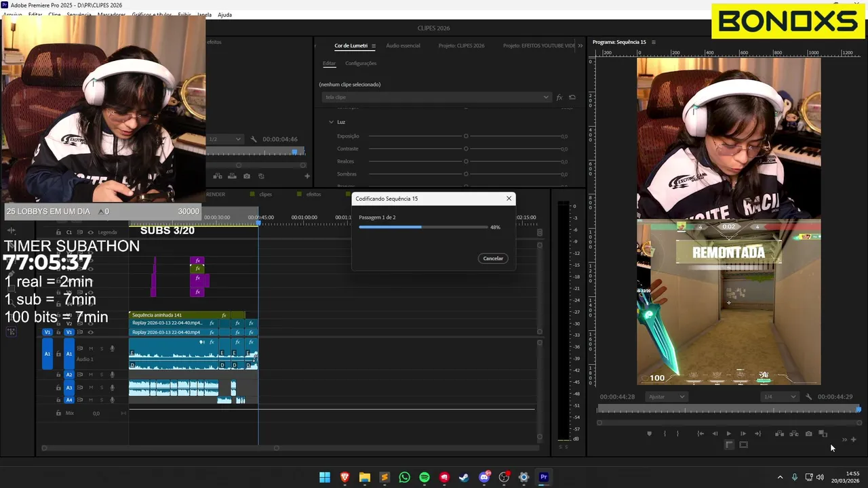The image size is (868, 488).
Task: Enable voice-over record on track A1
Action: coord(113,348)
